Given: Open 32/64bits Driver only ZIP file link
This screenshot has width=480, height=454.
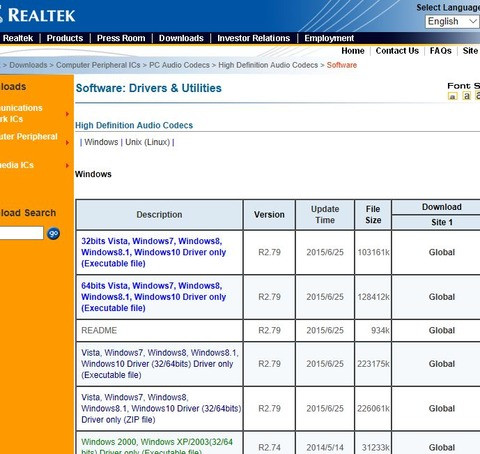Looking at the screenshot, I should (161, 408).
